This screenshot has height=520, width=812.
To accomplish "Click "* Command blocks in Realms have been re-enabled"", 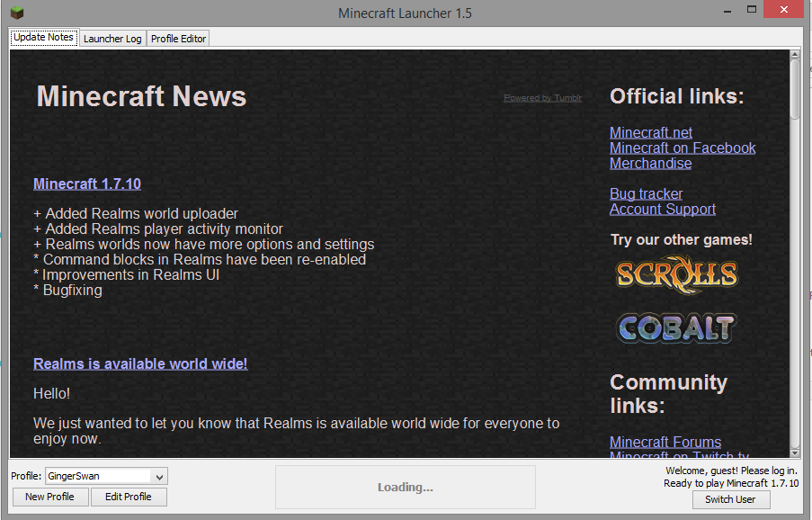I will click(200, 259).
